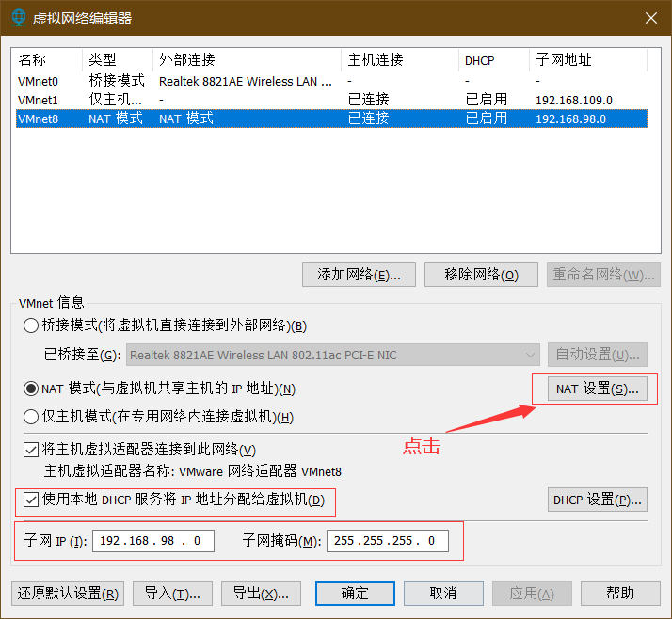Click 仅主机... type cell of VMnet1
This screenshot has height=619, width=672.
click(115, 100)
